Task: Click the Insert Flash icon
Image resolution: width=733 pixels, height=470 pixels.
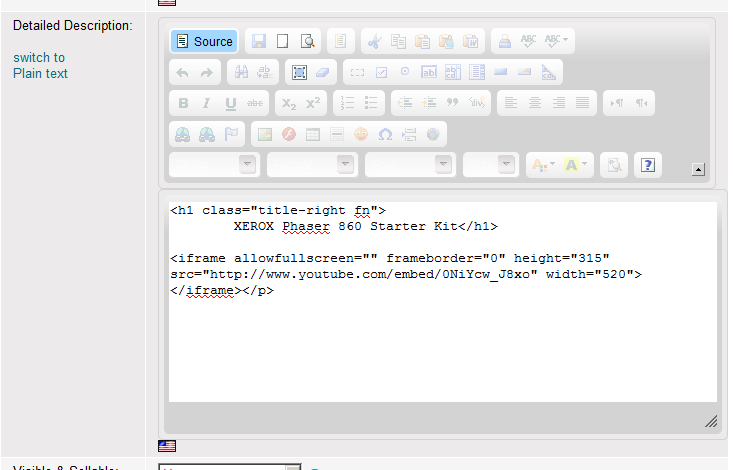Action: [289, 134]
